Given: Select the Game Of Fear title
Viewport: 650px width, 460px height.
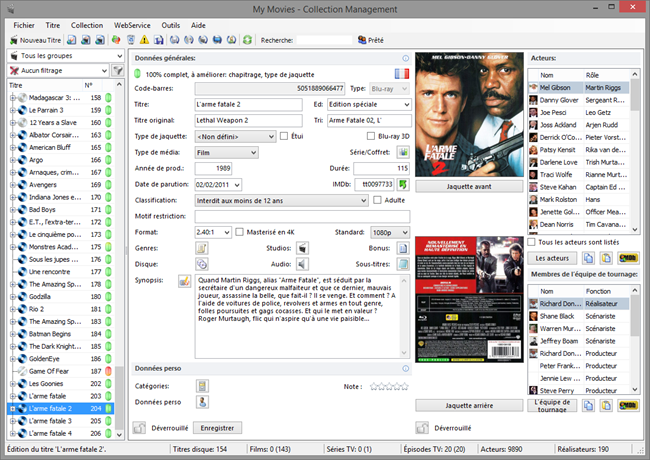Looking at the screenshot, I should 49,371.
